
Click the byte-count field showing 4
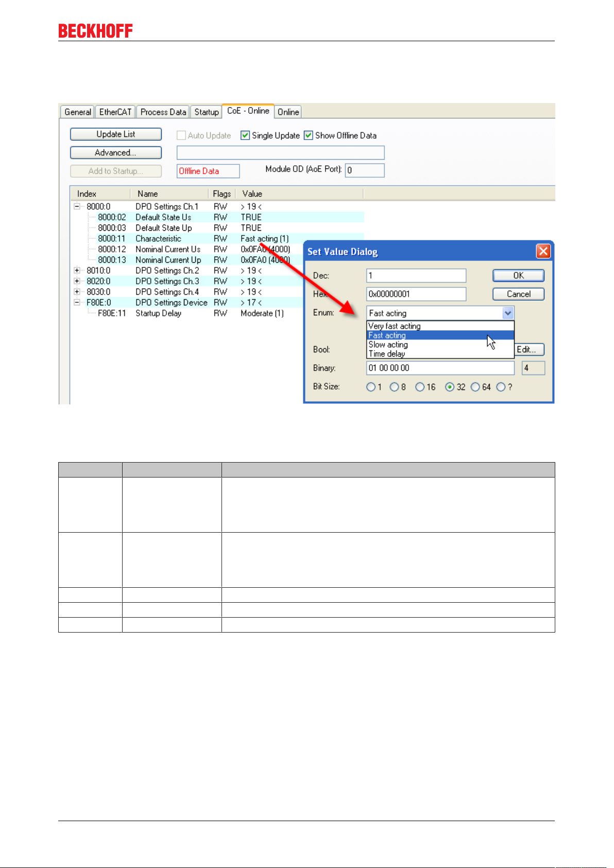pos(533,368)
